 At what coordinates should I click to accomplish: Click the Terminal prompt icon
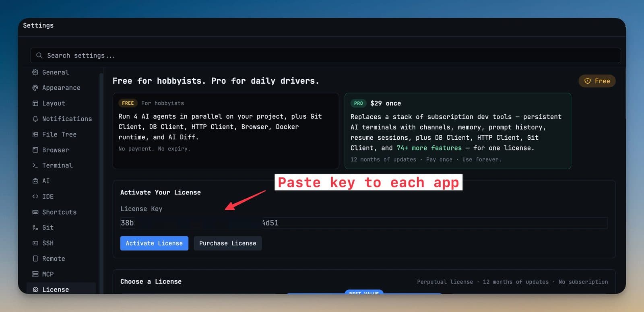[x=35, y=165]
